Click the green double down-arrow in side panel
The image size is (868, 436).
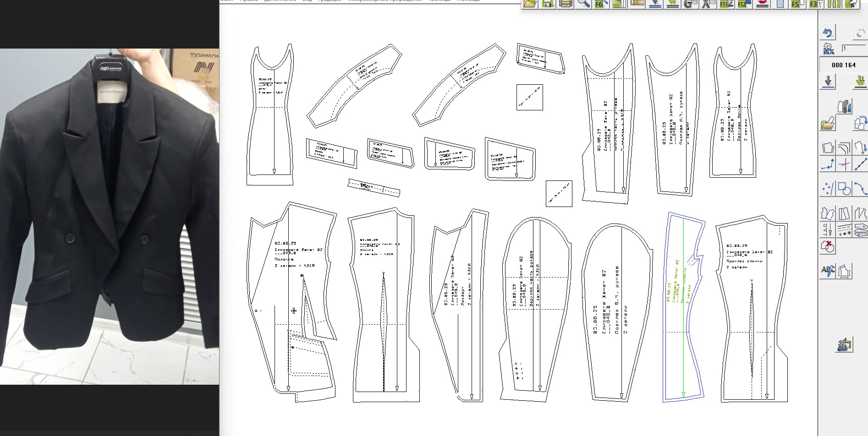pos(860,82)
